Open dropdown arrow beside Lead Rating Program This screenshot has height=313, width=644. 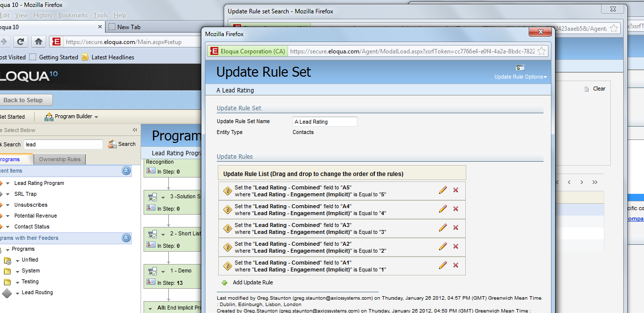point(8,183)
